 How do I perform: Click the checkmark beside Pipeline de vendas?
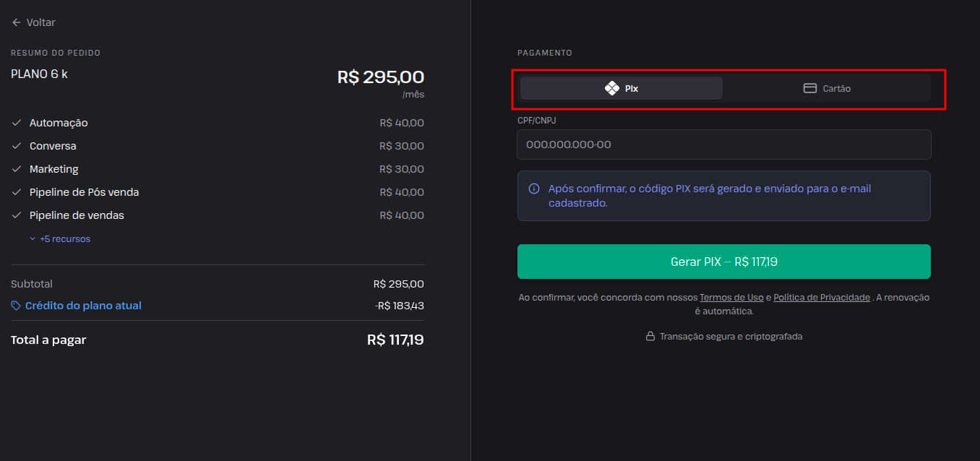(x=17, y=215)
